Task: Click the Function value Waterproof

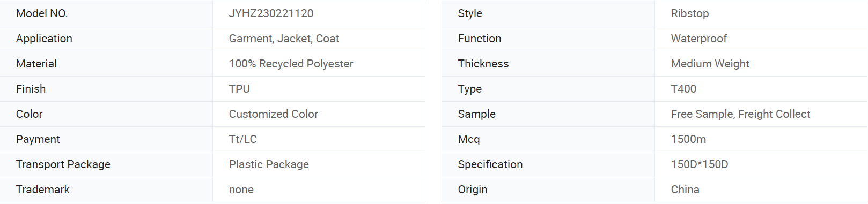Action: click(x=699, y=39)
